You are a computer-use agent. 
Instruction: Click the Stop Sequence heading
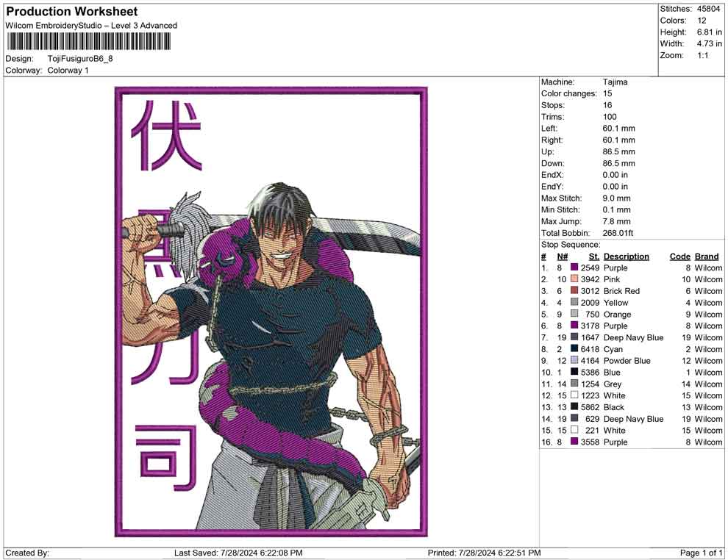(x=571, y=245)
